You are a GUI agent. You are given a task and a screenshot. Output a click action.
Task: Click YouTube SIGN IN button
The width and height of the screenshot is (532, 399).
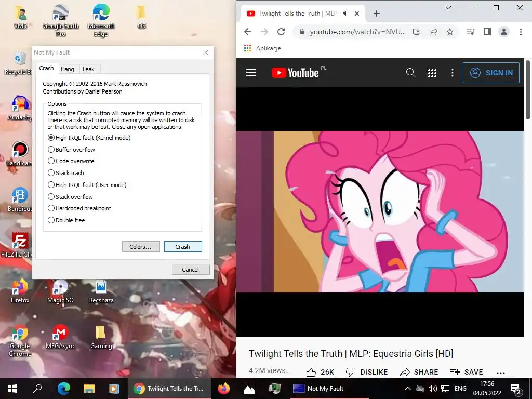click(491, 73)
